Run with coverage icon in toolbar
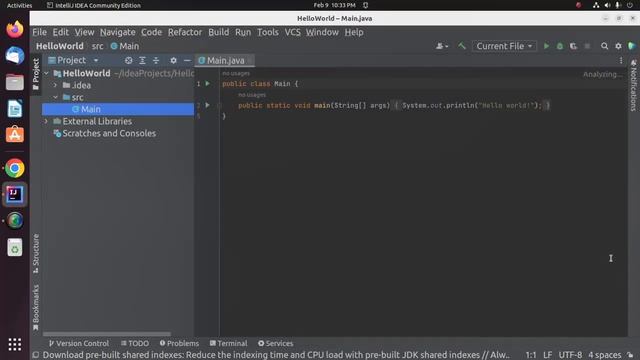The height and width of the screenshot is (360, 640). tap(573, 46)
